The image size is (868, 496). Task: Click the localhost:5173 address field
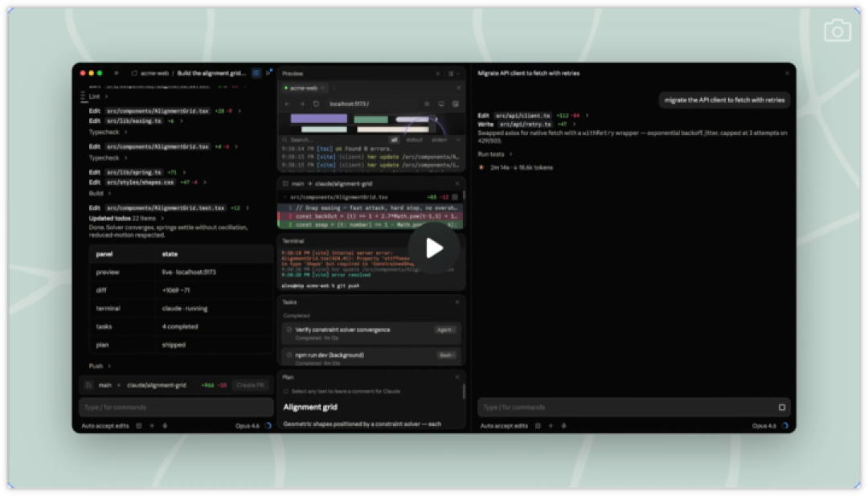374,104
